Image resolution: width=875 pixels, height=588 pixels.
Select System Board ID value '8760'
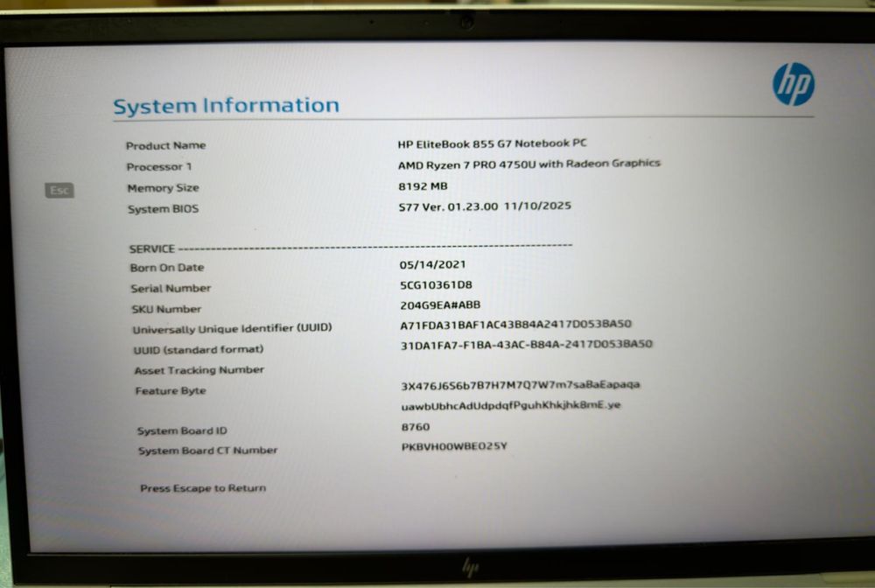tap(416, 427)
